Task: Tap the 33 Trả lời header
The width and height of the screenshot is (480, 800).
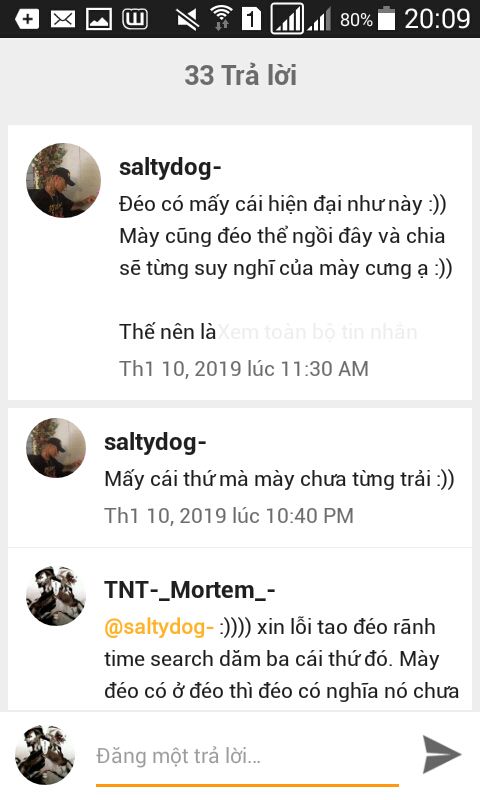Action: pyautogui.click(x=240, y=76)
